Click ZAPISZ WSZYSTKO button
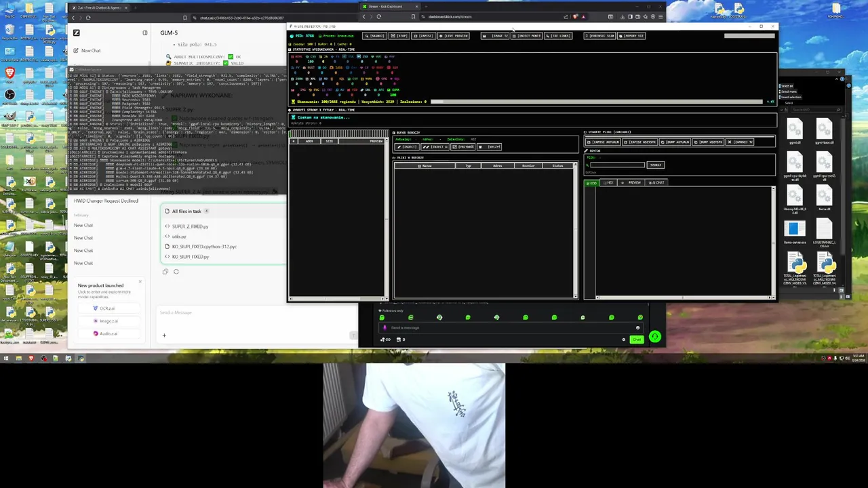Image resolution: width=868 pixels, height=488 pixels. point(641,142)
